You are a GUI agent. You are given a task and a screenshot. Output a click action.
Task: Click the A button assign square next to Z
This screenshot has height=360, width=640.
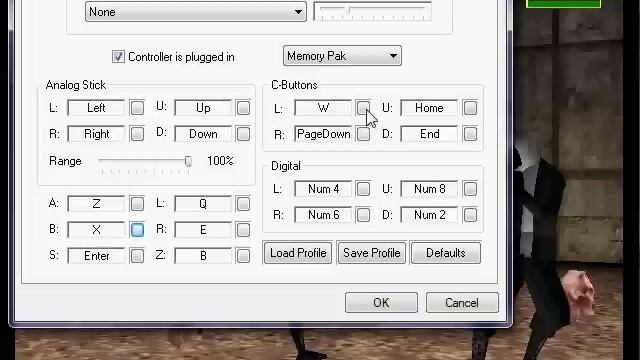tap(137, 204)
